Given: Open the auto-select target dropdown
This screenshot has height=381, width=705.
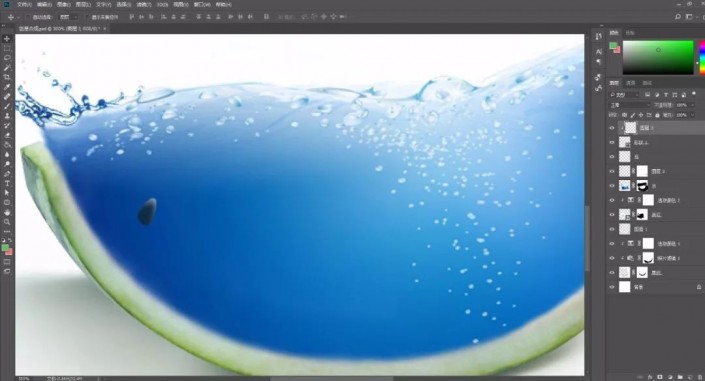Looking at the screenshot, I should (x=69, y=17).
